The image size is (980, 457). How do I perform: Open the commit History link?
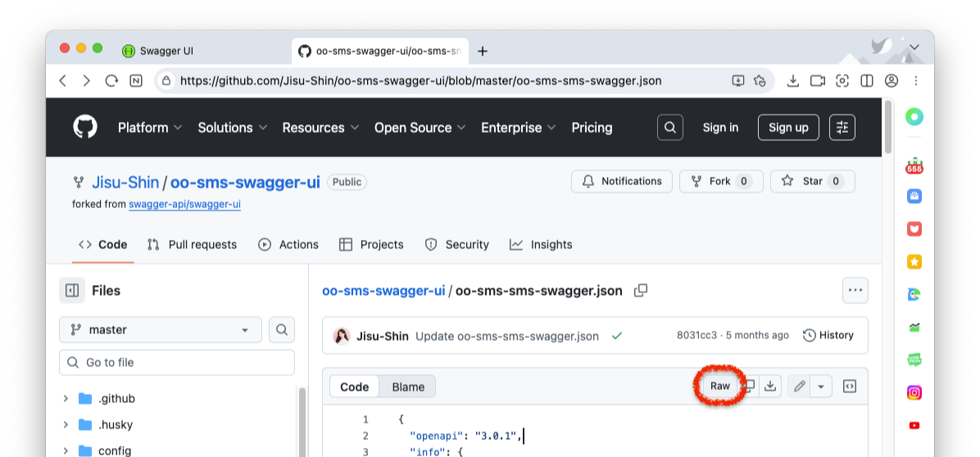(828, 335)
